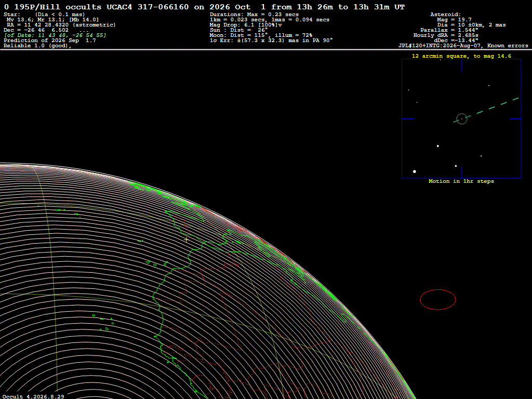Select the JPL#120+INTG Known errors label

pyautogui.click(x=463, y=46)
